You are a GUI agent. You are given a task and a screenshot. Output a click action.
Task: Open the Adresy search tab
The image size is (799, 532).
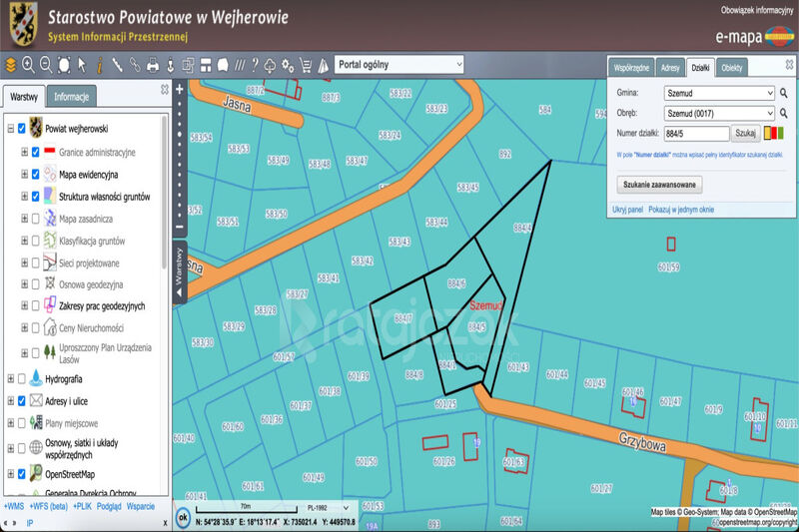pos(670,67)
